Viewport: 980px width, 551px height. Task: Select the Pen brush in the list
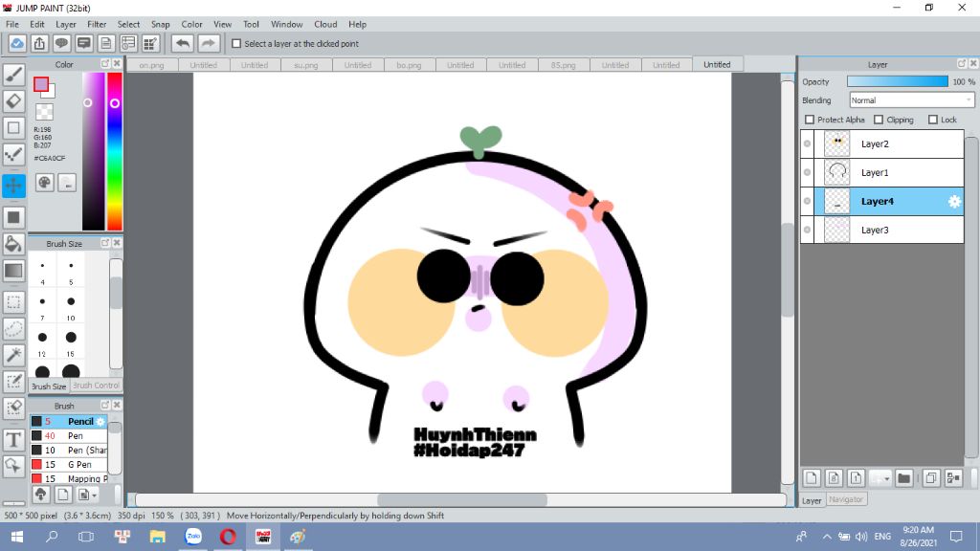69,436
